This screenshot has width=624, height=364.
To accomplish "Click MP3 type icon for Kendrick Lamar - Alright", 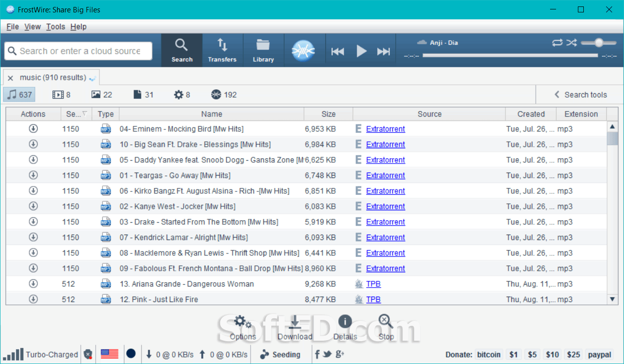I will pyautogui.click(x=106, y=237).
